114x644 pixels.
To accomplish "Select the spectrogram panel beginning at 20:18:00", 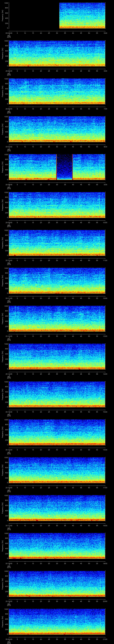I will 57,546.
